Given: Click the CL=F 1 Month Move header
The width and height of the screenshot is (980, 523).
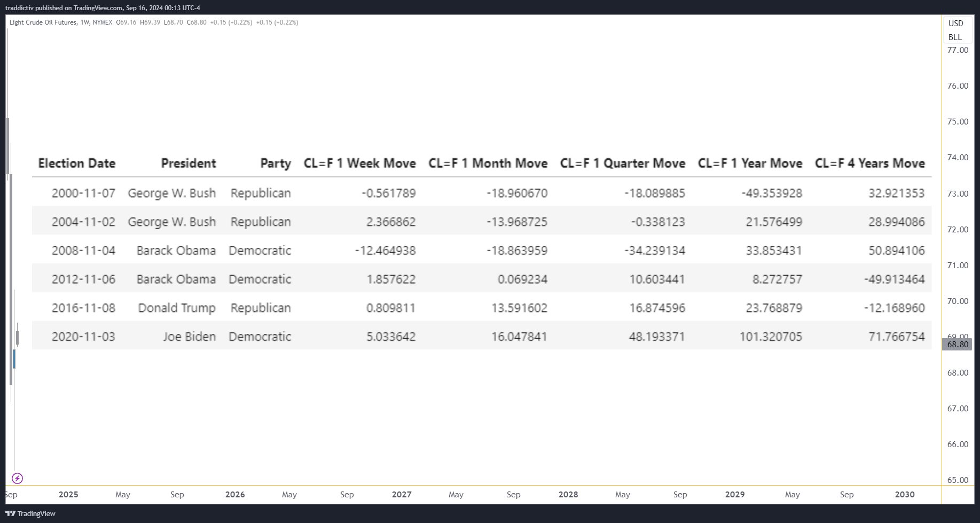Looking at the screenshot, I should 488,163.
